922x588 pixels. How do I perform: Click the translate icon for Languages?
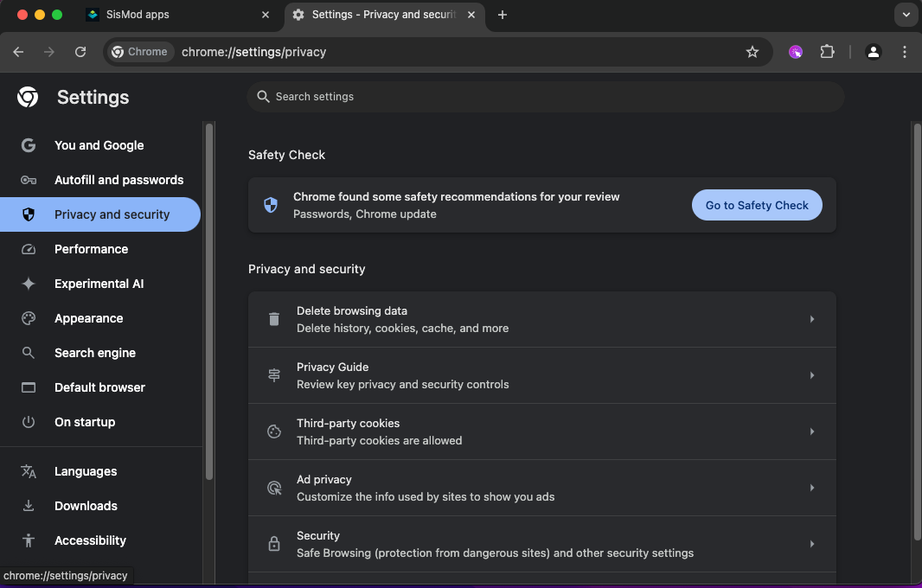[29, 471]
